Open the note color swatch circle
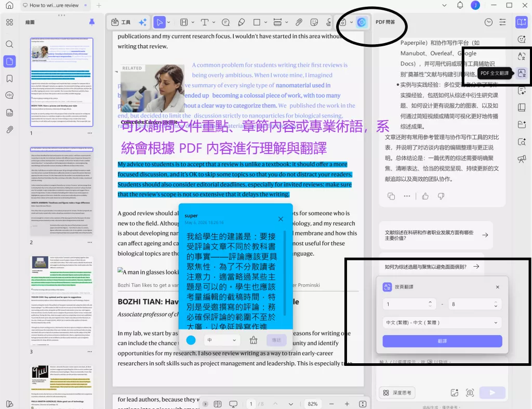 [191, 340]
